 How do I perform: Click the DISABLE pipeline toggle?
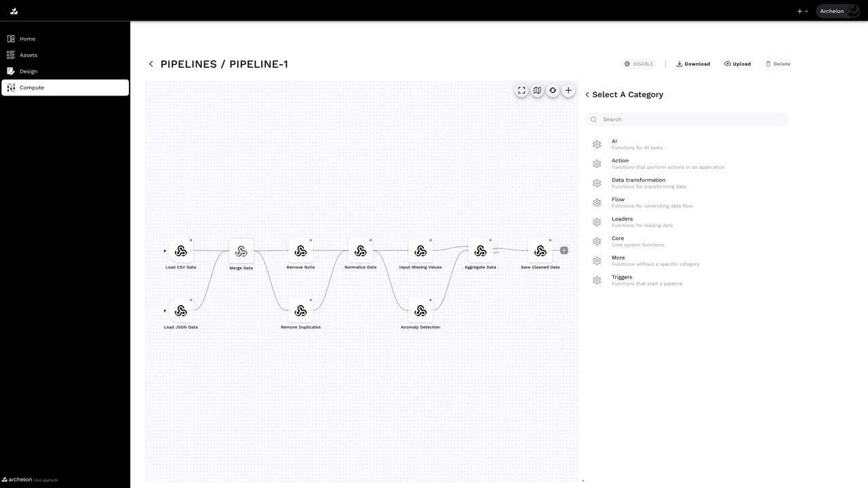point(638,64)
